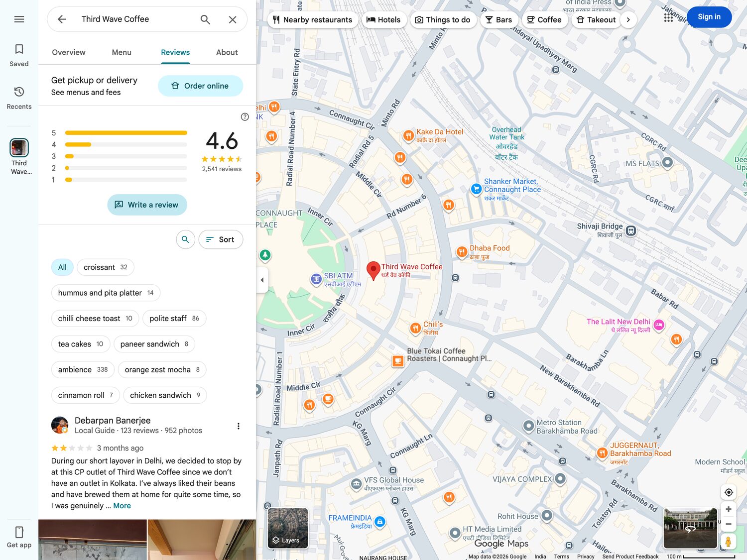Viewport: 747px width, 560px height.
Task: Open the left review photo thumbnail
Action: (x=93, y=540)
